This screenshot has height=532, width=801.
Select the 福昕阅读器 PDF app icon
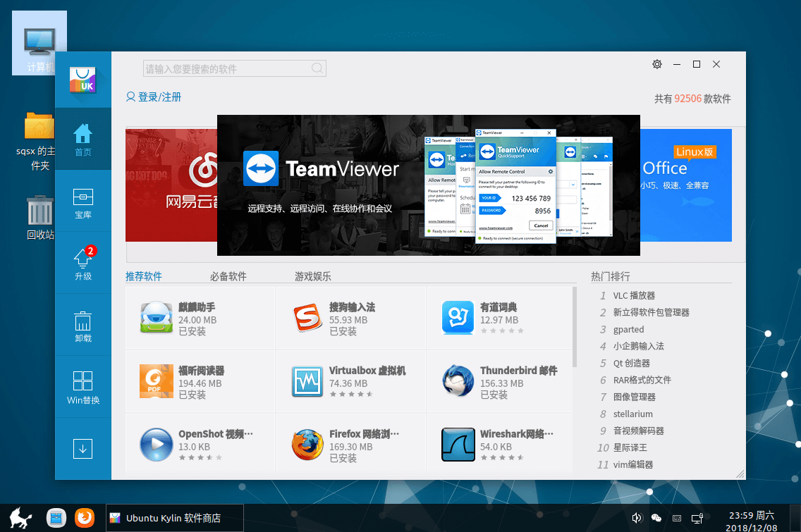(157, 381)
